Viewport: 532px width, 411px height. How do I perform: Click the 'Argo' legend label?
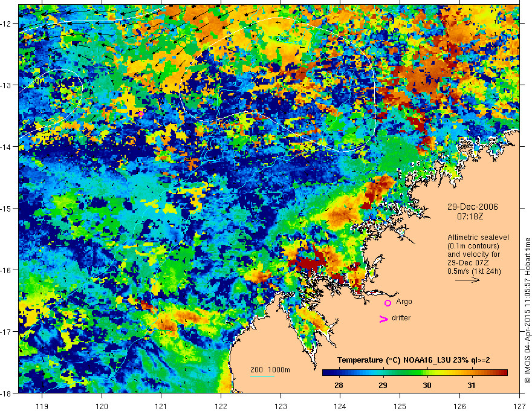[404, 302]
